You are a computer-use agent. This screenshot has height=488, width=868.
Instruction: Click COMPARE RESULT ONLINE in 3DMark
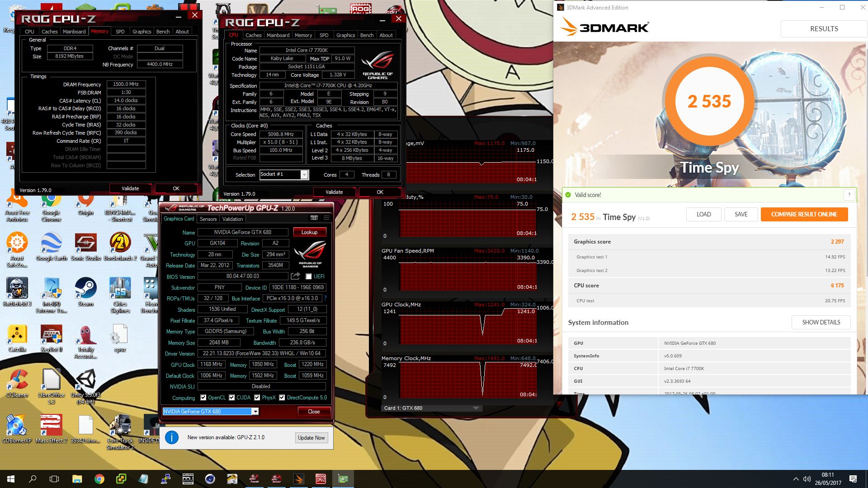point(804,215)
